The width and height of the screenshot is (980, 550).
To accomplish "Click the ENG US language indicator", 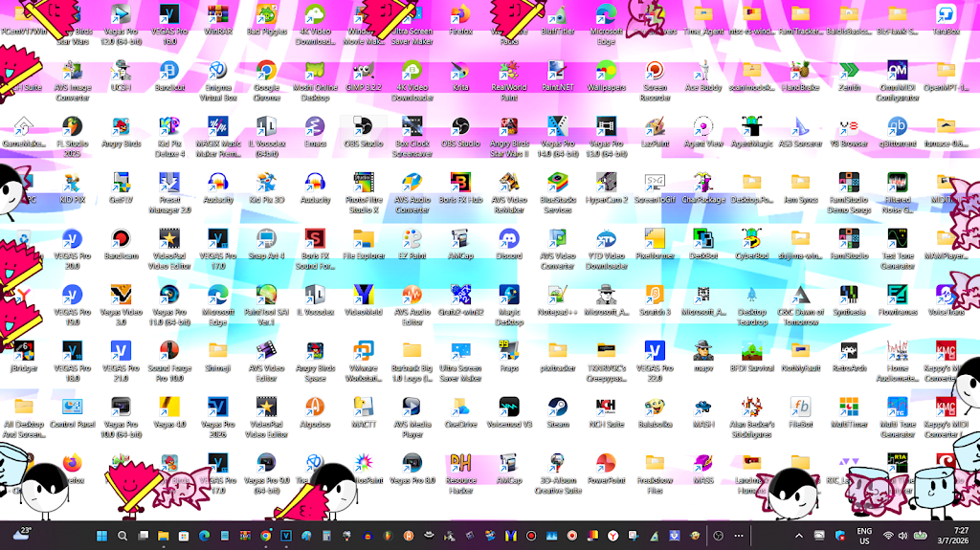I will 864,536.
